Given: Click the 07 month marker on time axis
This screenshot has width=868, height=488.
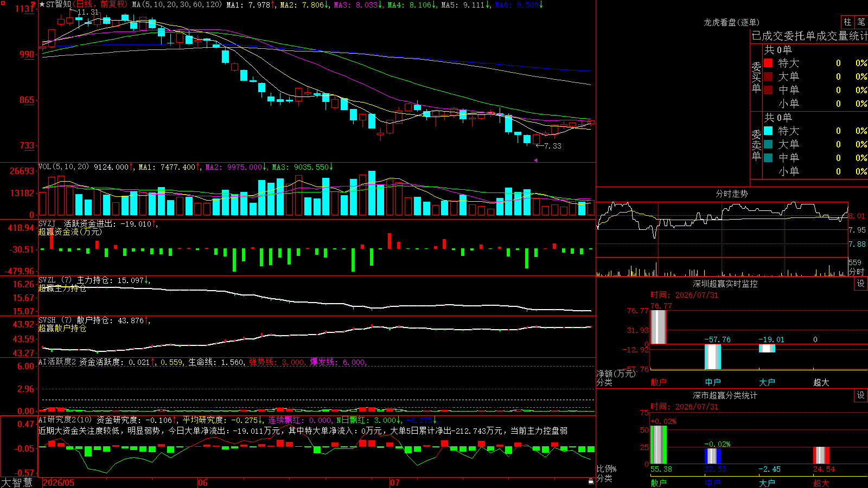Looking at the screenshot, I should (x=395, y=483).
